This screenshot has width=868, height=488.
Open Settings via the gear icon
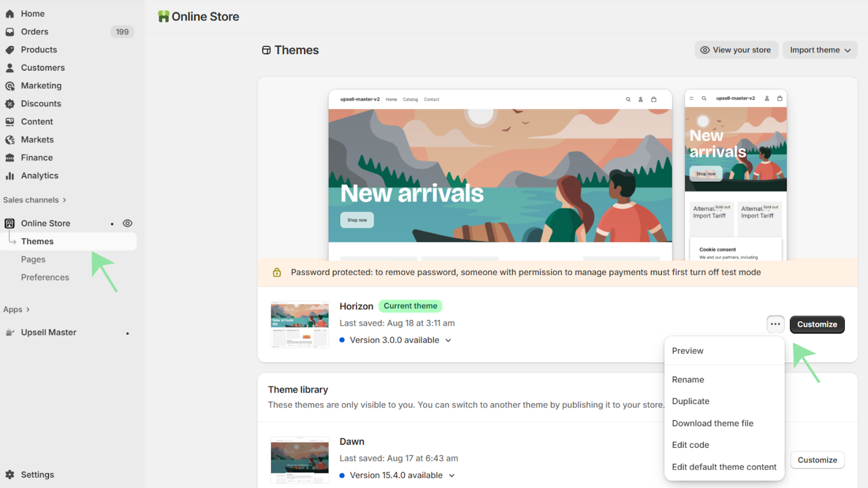point(10,474)
